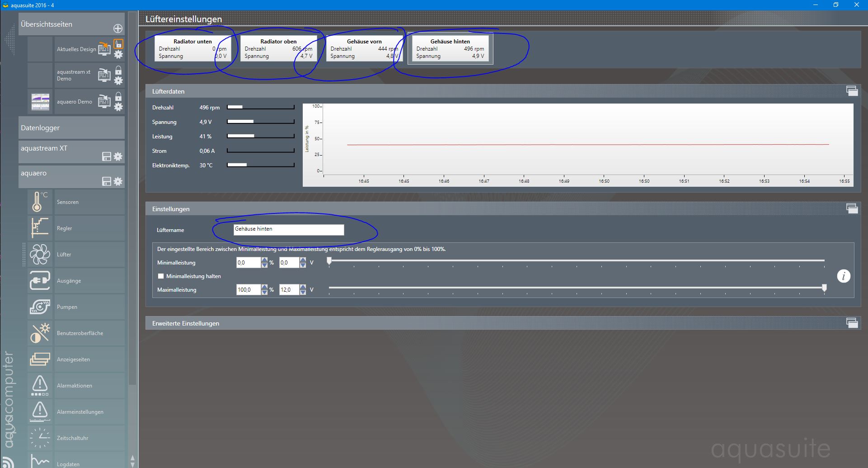
Task: Switch to the Gehäuse vorn fan tab
Action: click(364, 48)
